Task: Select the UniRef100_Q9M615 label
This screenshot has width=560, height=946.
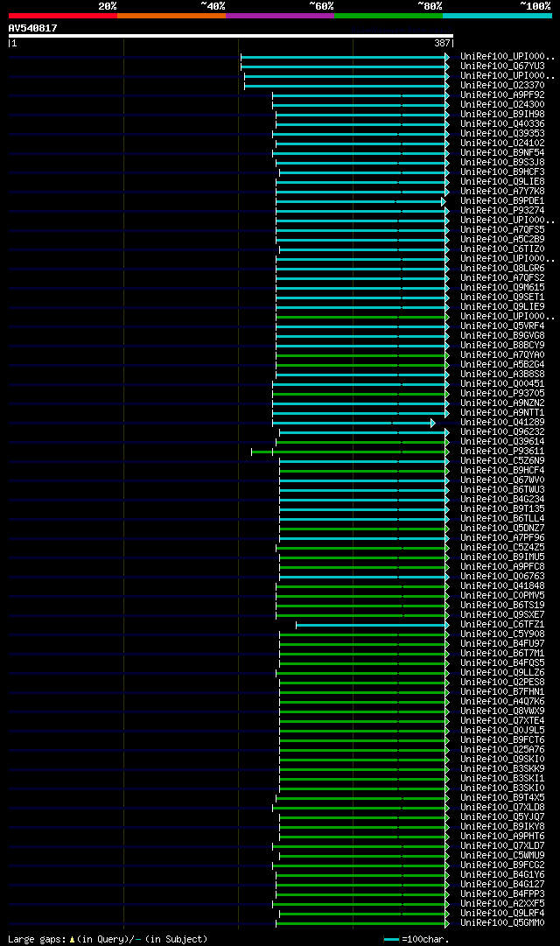Action: 502,288
